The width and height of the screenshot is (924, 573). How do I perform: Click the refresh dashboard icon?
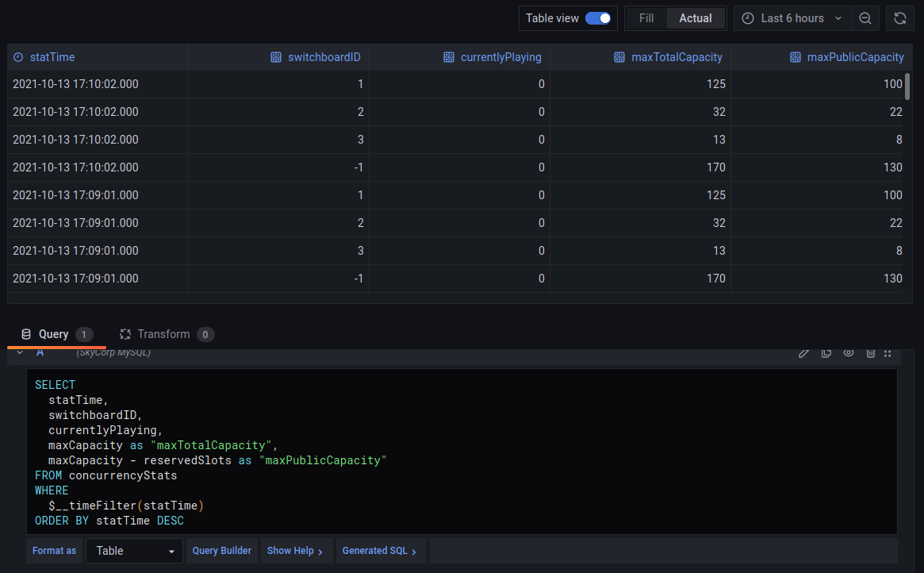[900, 18]
